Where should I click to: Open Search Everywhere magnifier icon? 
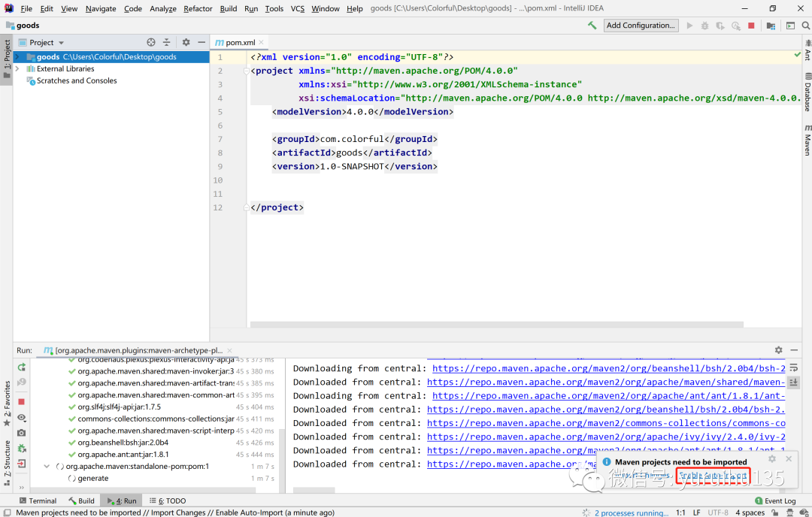pyautogui.click(x=806, y=26)
